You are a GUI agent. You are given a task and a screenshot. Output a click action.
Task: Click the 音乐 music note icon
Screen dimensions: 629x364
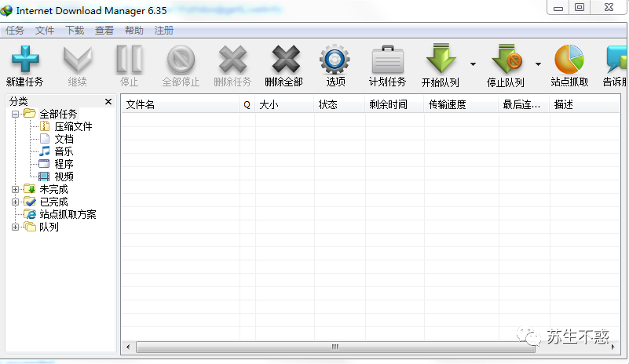[x=45, y=151]
